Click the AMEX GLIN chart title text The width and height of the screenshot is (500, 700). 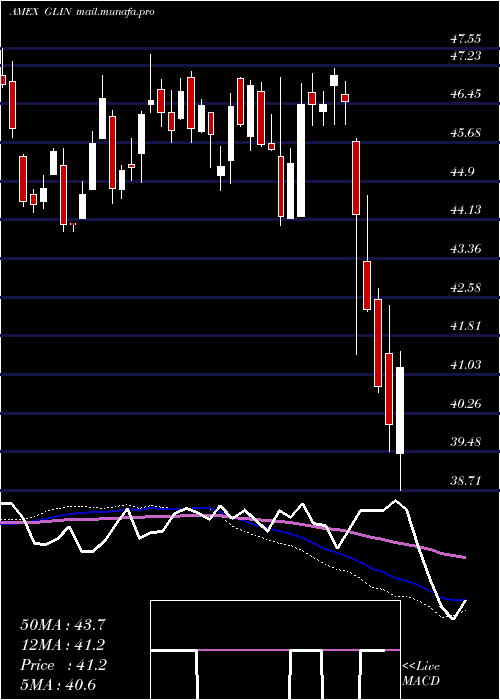[41, 12]
